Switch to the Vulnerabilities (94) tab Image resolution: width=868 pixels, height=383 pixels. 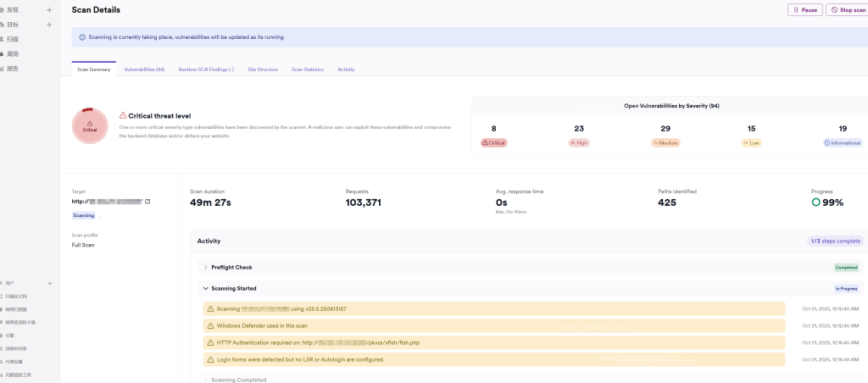pos(144,69)
